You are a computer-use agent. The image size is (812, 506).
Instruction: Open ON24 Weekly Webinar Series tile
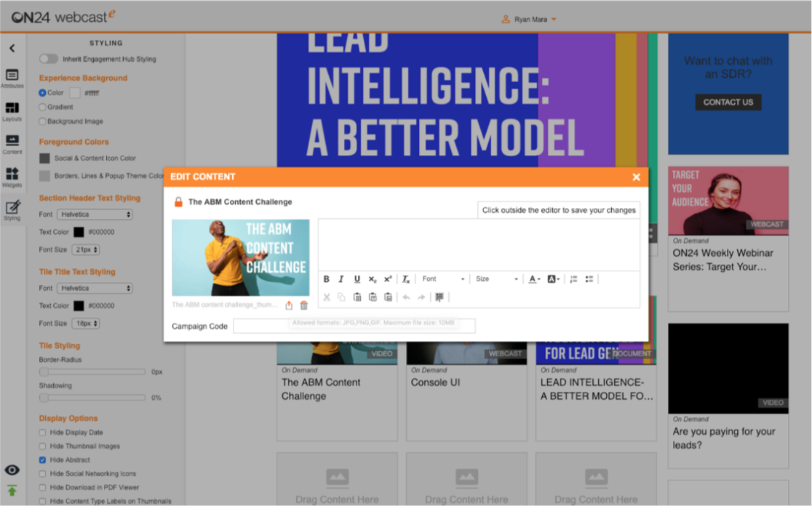click(728, 239)
